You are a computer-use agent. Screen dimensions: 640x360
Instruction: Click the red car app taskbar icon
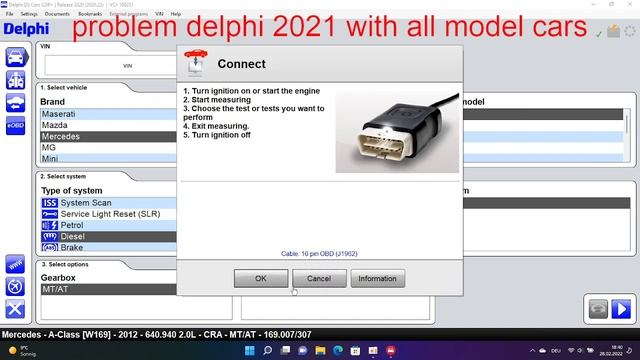[391, 350]
